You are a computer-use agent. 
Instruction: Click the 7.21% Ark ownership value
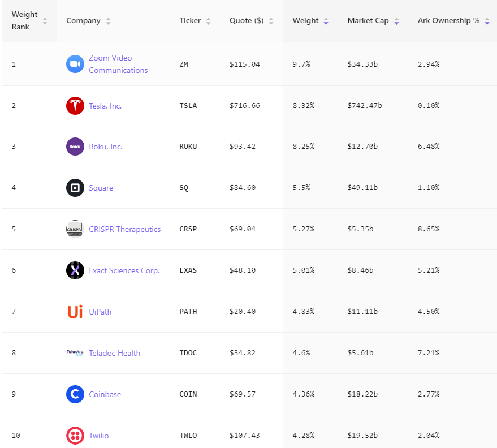429,353
